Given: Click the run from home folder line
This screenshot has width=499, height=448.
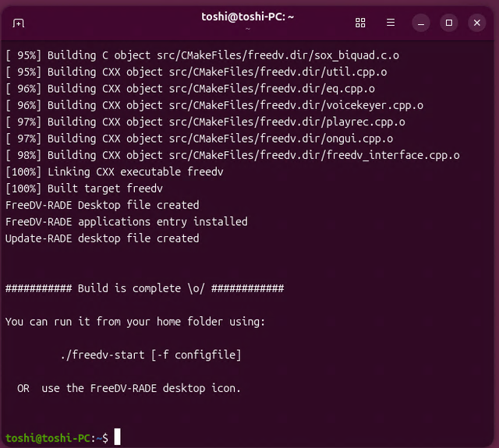Looking at the screenshot, I should [135, 322].
